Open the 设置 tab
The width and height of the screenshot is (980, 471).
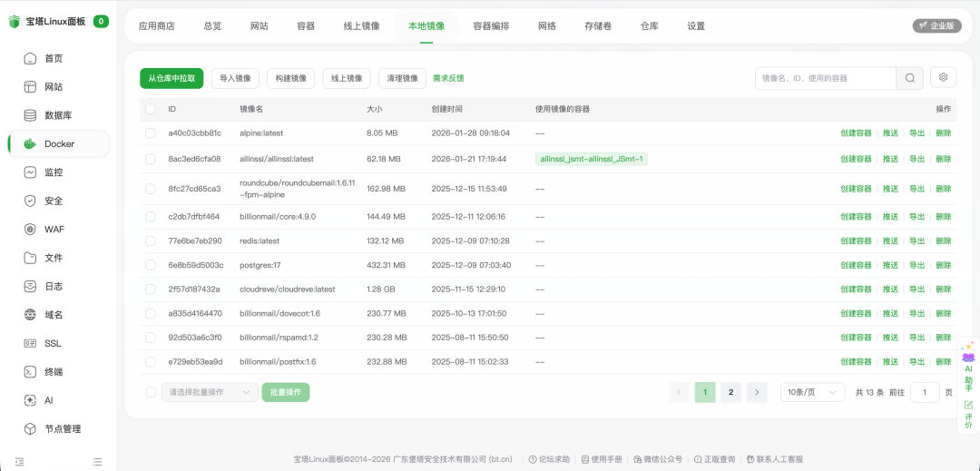coord(696,26)
